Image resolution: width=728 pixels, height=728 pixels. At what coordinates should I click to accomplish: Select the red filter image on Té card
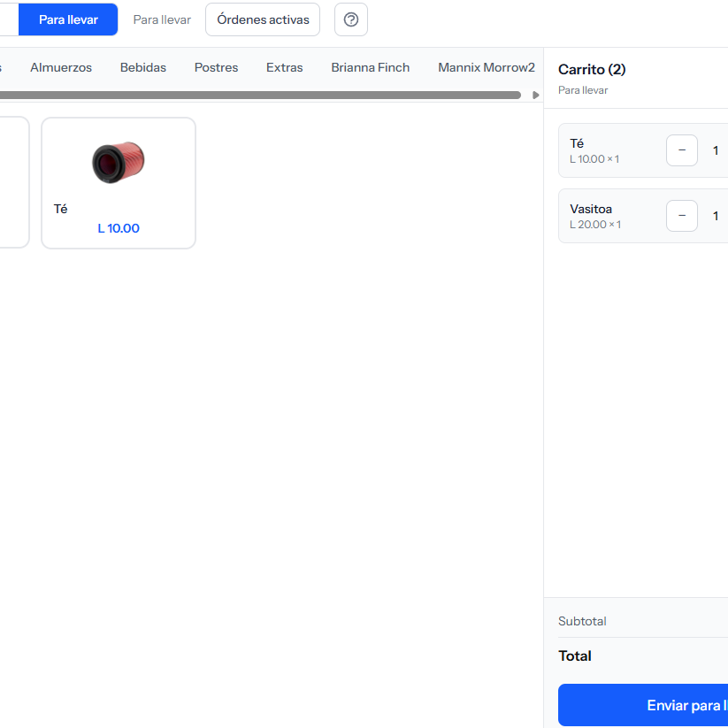click(119, 163)
